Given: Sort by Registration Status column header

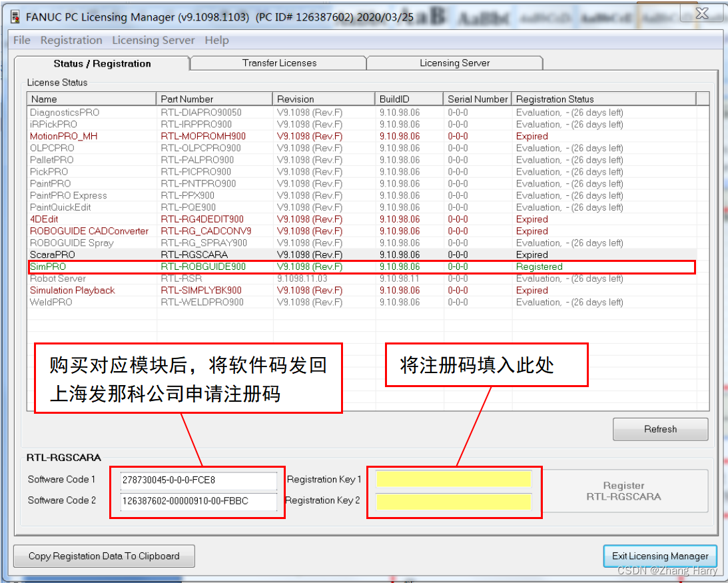Looking at the screenshot, I should click(604, 99).
